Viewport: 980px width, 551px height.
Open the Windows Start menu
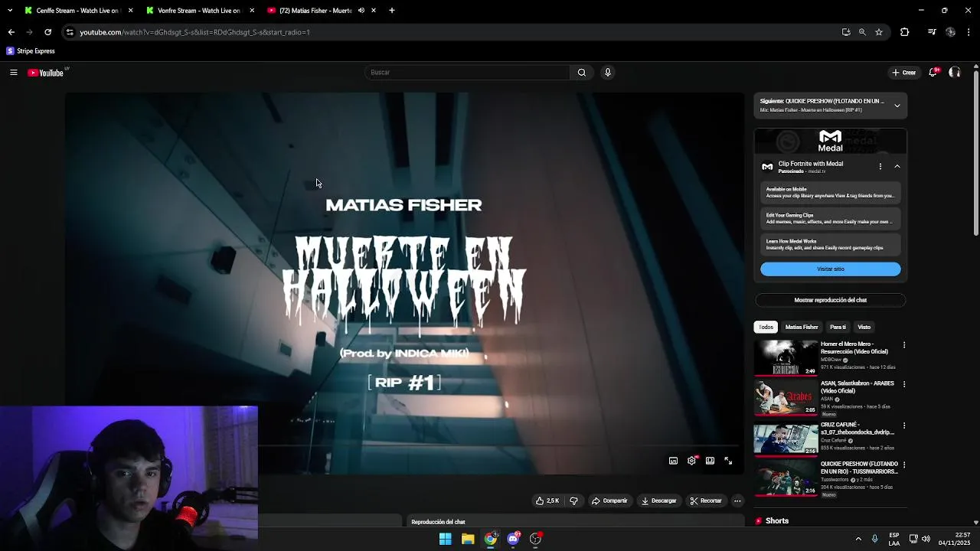pos(445,539)
